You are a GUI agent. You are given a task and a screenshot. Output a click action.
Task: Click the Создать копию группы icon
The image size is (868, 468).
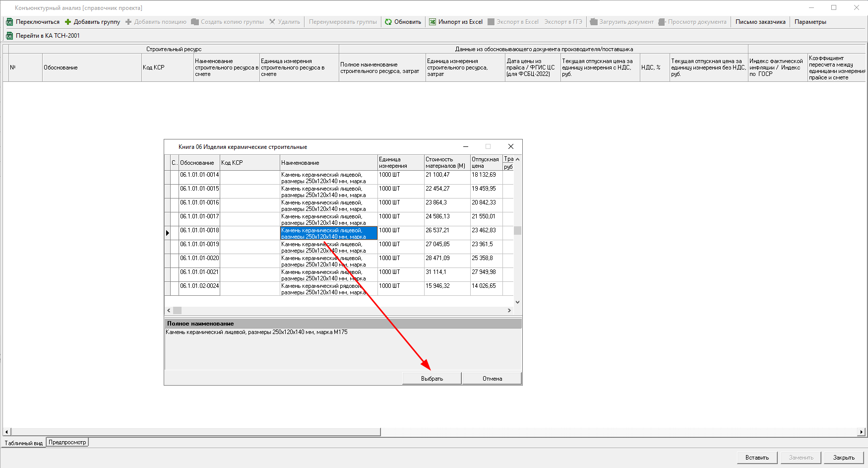[195, 22]
